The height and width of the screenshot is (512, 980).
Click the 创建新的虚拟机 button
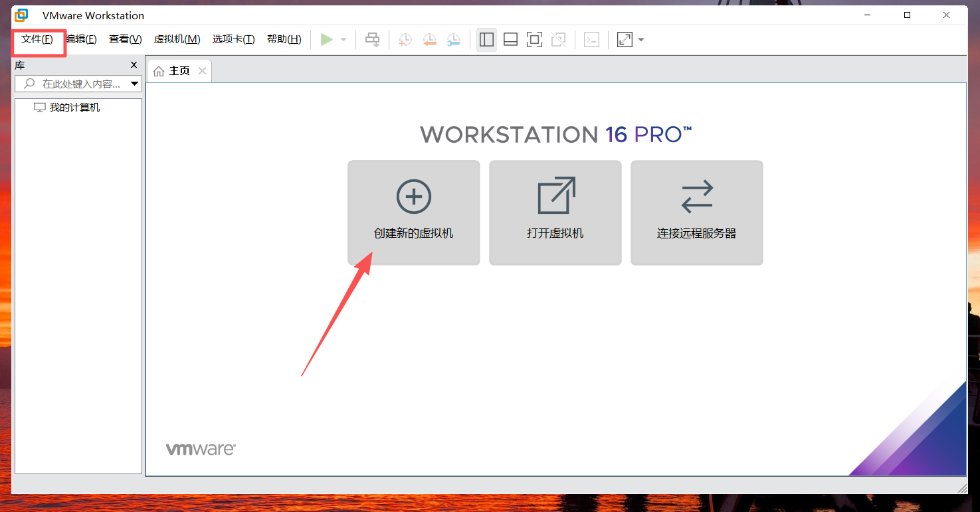[414, 213]
